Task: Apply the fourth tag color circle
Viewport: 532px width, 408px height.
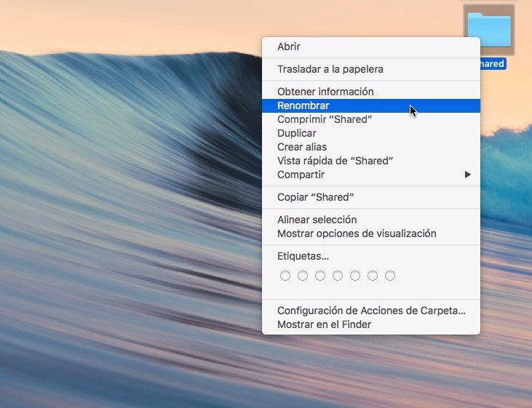Action: pos(338,276)
